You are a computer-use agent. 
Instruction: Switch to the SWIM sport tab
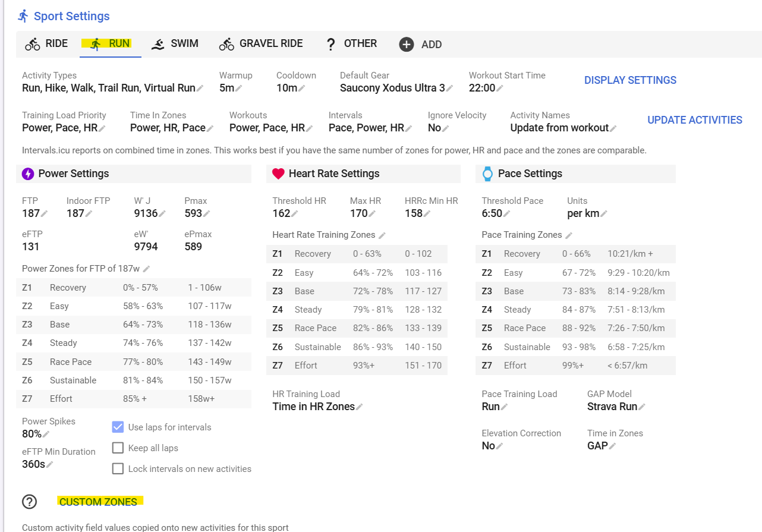175,43
